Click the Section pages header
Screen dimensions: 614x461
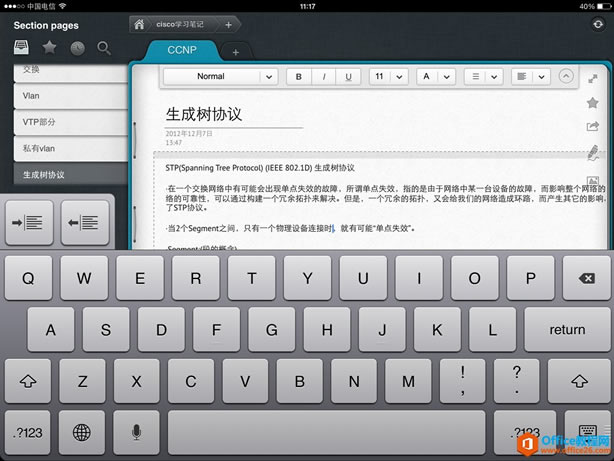pyautogui.click(x=46, y=25)
